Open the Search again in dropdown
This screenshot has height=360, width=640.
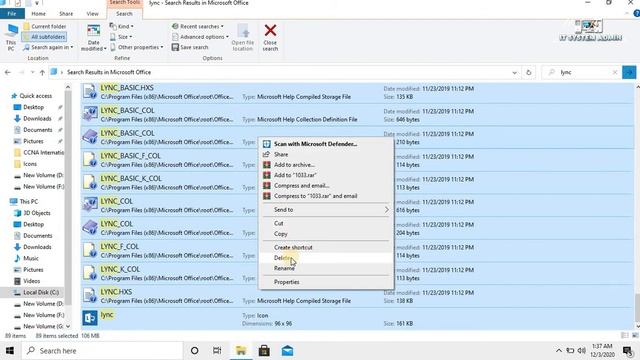coord(48,47)
